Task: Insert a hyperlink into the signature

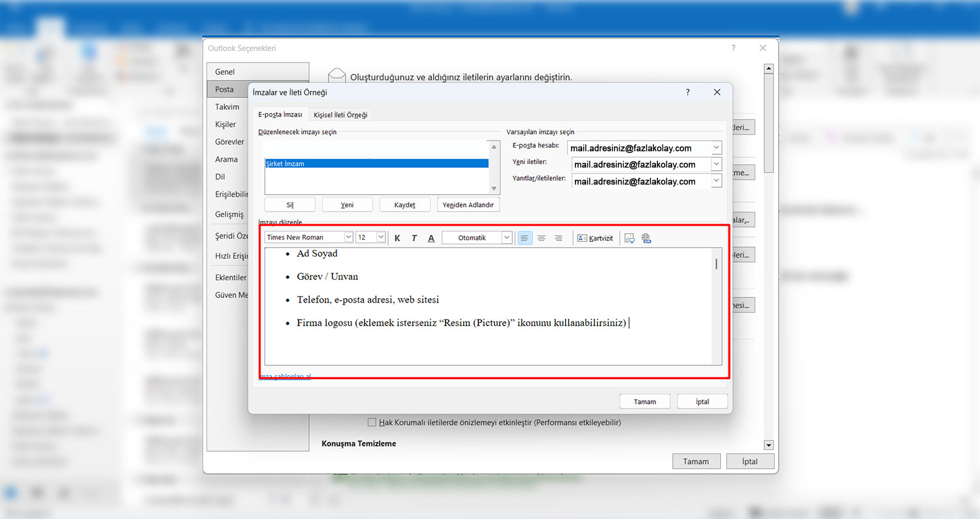Action: [646, 238]
